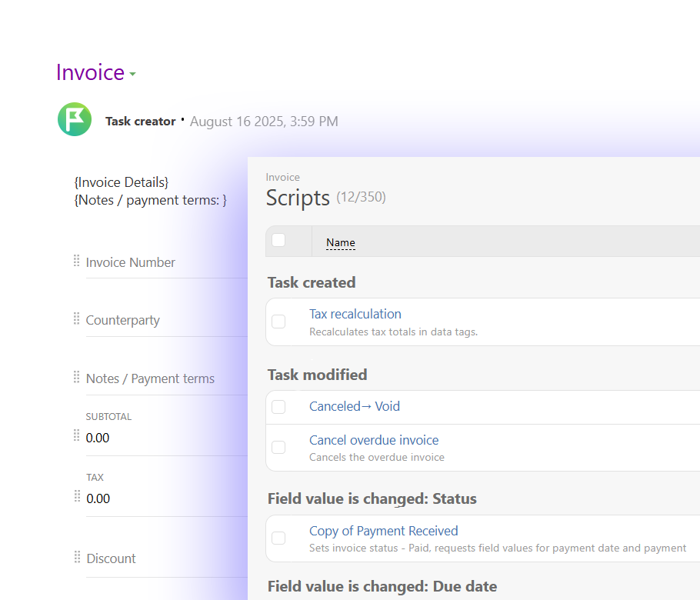Click the {Invoice Details} data tag

121,182
